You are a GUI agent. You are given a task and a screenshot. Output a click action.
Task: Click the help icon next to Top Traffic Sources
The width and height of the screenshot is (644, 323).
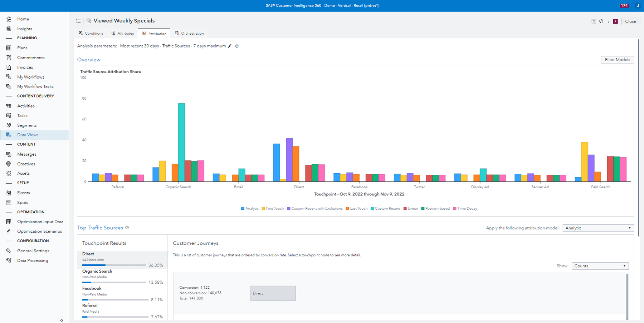pyautogui.click(x=127, y=228)
